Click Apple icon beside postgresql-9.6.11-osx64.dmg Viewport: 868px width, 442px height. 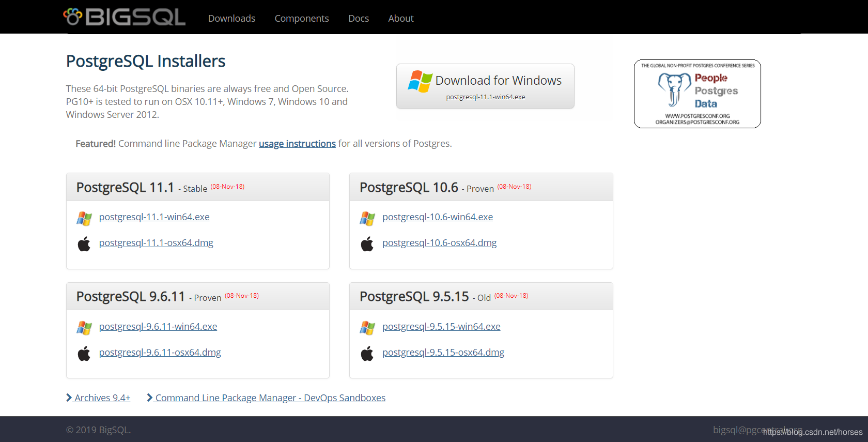84,353
